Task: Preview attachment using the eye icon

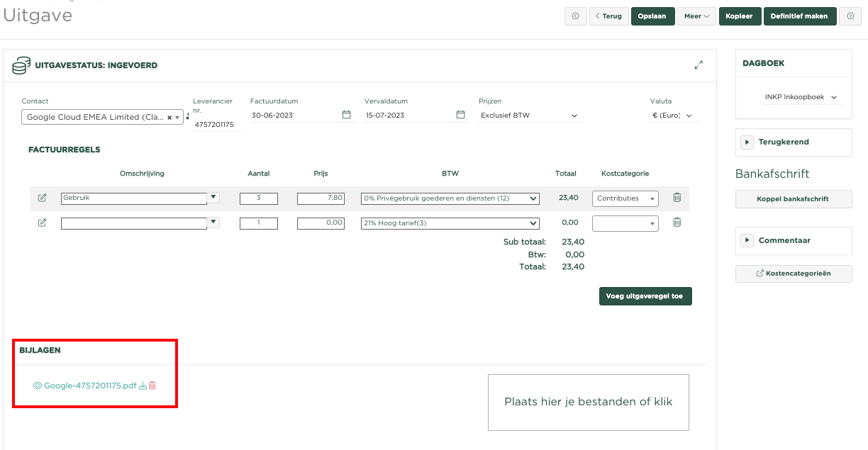Action: 38,386
